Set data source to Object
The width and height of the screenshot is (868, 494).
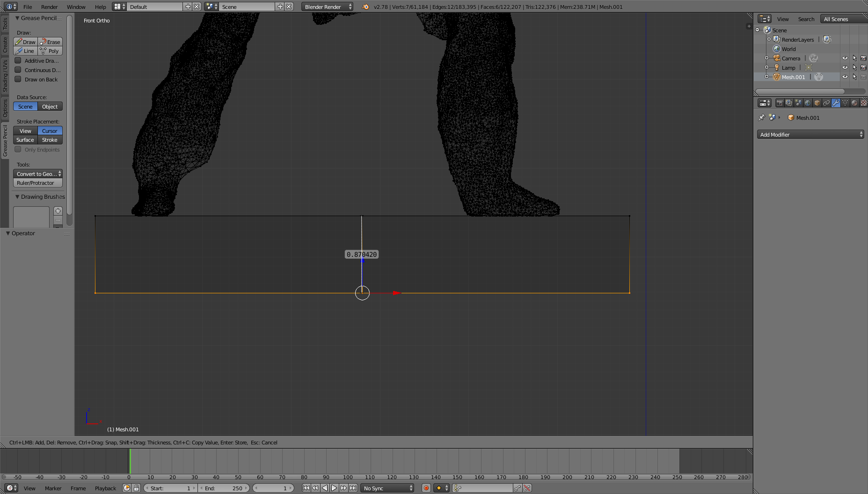pyautogui.click(x=50, y=106)
